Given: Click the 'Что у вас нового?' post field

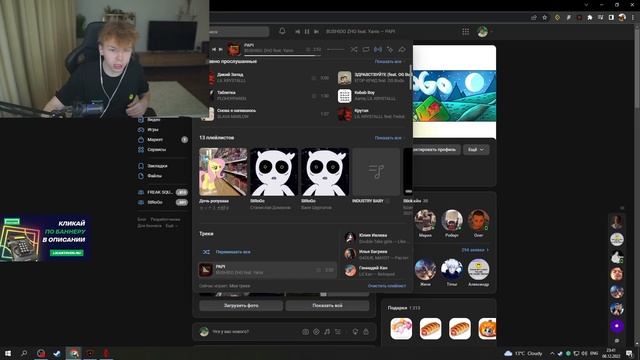Looking at the screenshot, I should pos(253,332).
